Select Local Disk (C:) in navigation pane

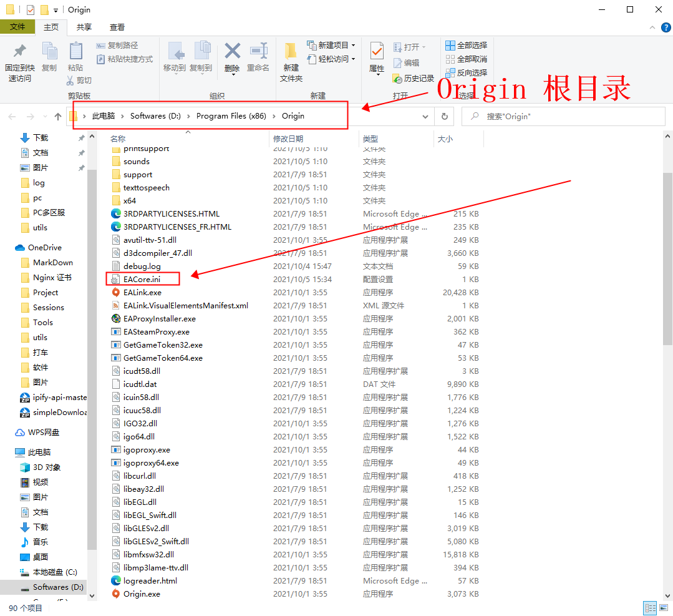(x=54, y=572)
